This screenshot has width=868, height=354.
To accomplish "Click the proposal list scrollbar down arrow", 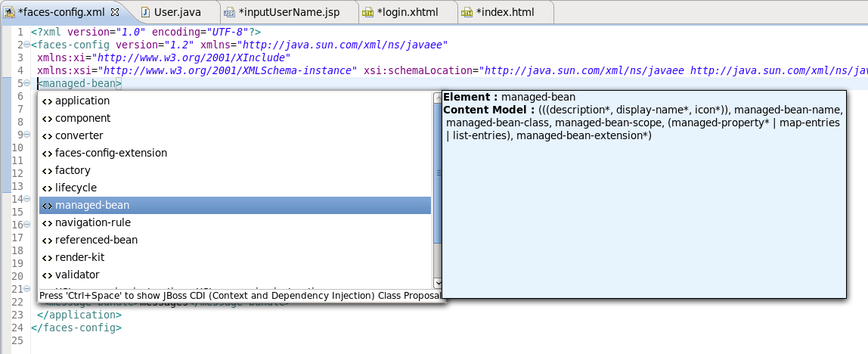I will [437, 283].
